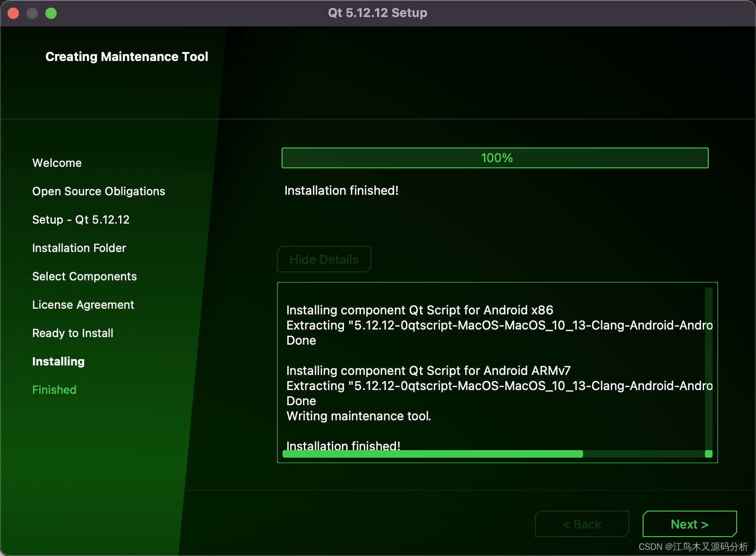Click the < Back button
The image size is (756, 556).
pos(582,524)
